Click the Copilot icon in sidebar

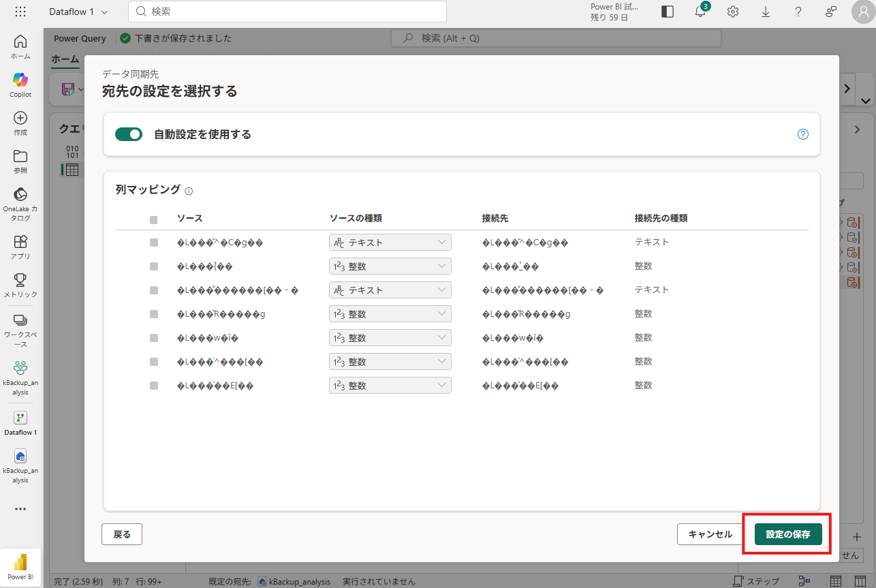[20, 80]
